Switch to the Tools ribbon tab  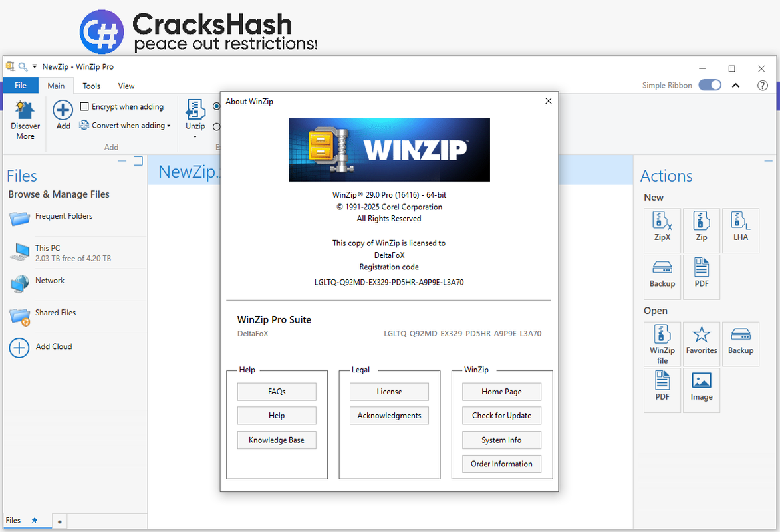91,86
